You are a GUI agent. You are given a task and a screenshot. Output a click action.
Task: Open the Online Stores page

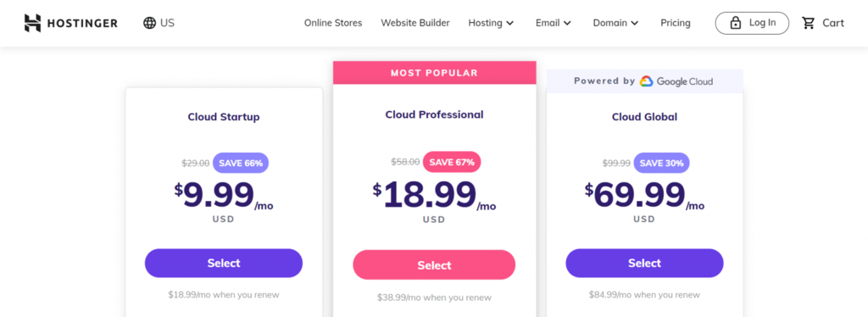point(333,23)
